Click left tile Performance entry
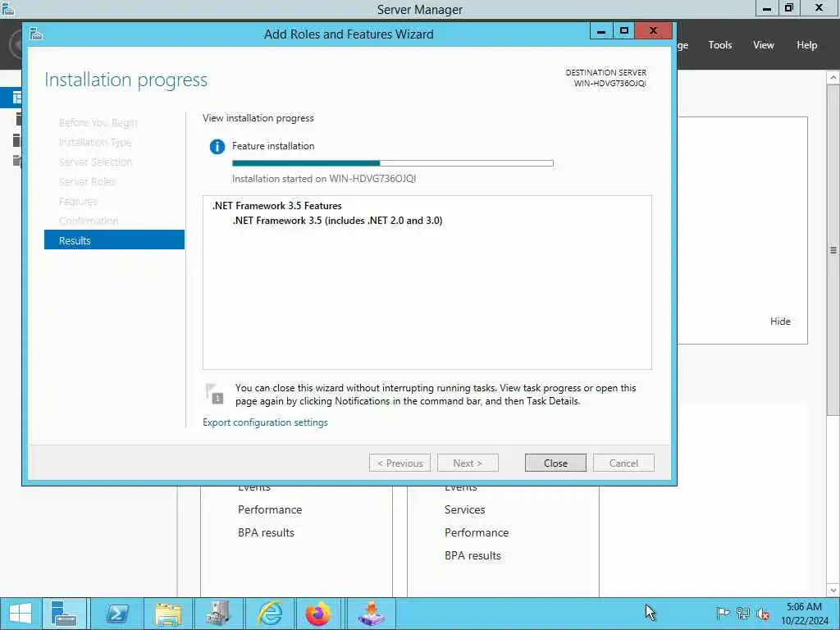Image resolution: width=840 pixels, height=630 pixels. tap(270, 509)
